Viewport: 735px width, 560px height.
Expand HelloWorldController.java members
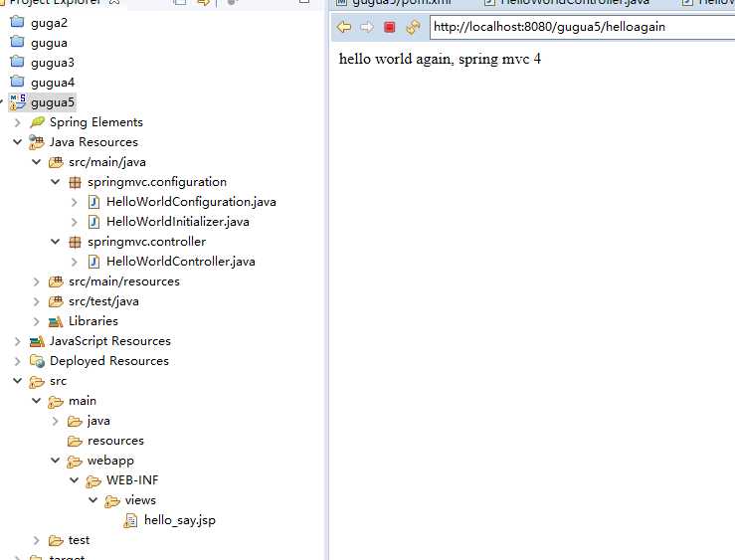pyautogui.click(x=74, y=262)
